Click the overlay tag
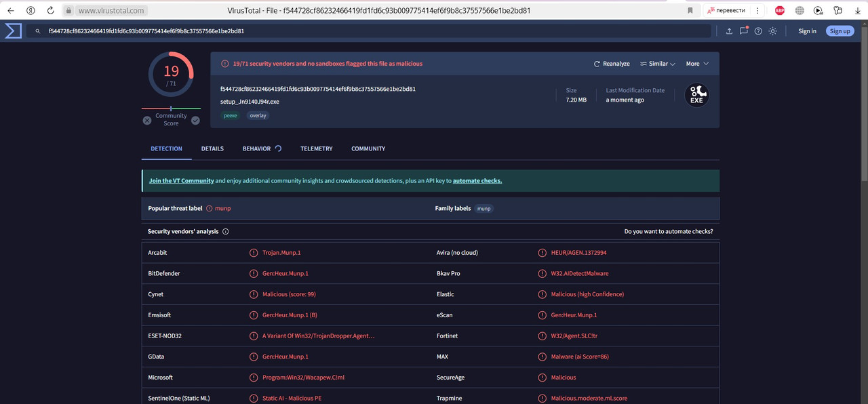Screen dimensions: 868x404 tap(258, 115)
